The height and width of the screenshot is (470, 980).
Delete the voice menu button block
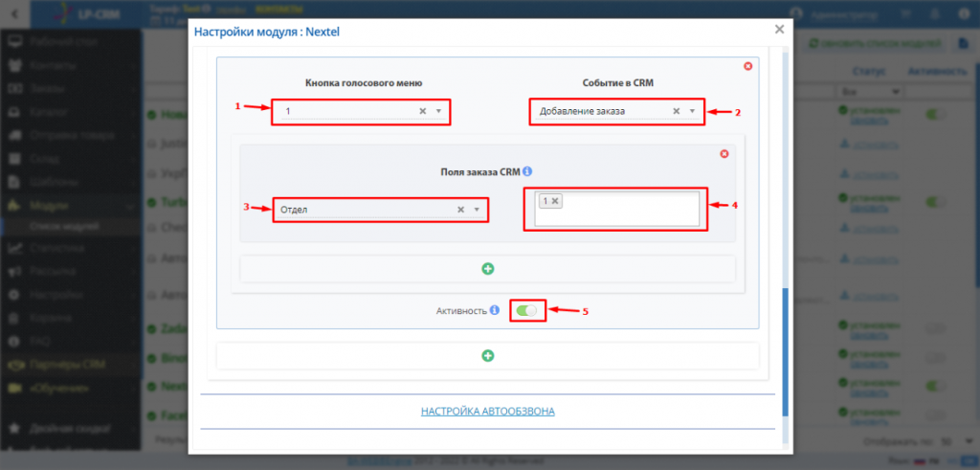(x=747, y=66)
